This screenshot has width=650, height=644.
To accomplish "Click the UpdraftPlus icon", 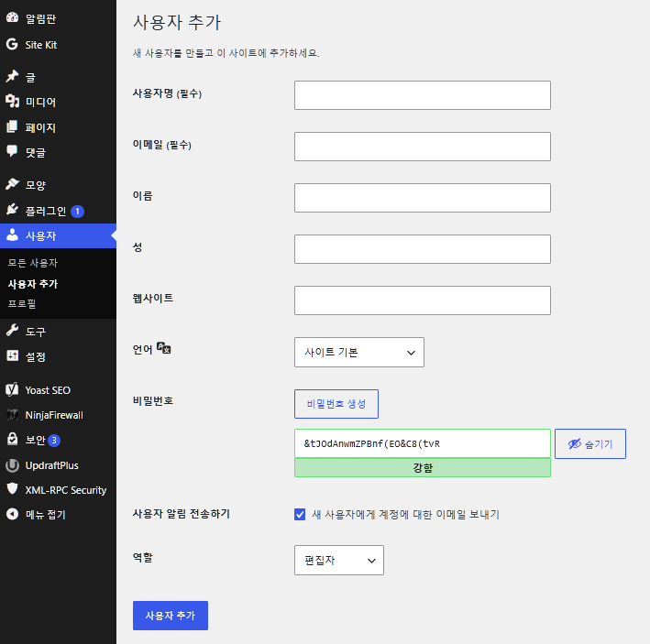I will [x=13, y=465].
